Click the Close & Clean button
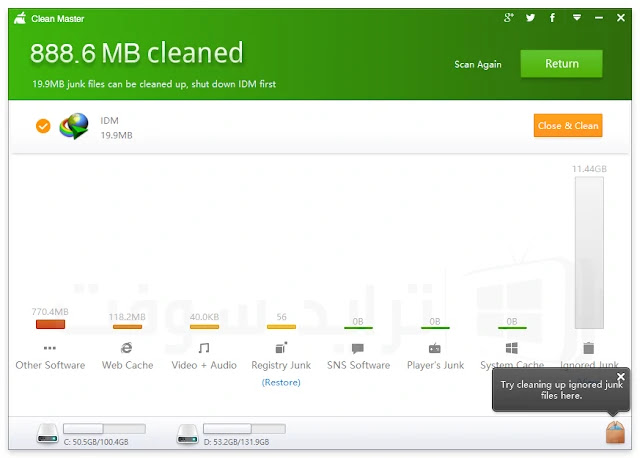Screen dimensions: 640x458 point(568,126)
